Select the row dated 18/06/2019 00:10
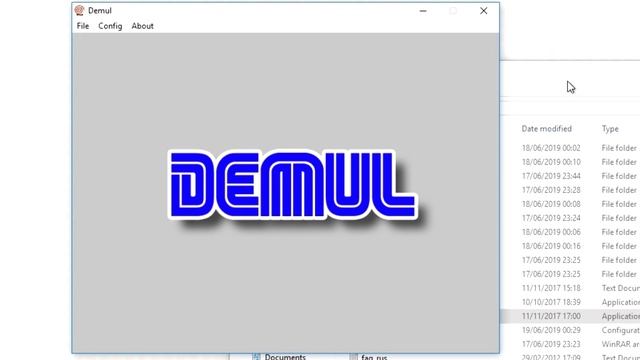 [570, 162]
